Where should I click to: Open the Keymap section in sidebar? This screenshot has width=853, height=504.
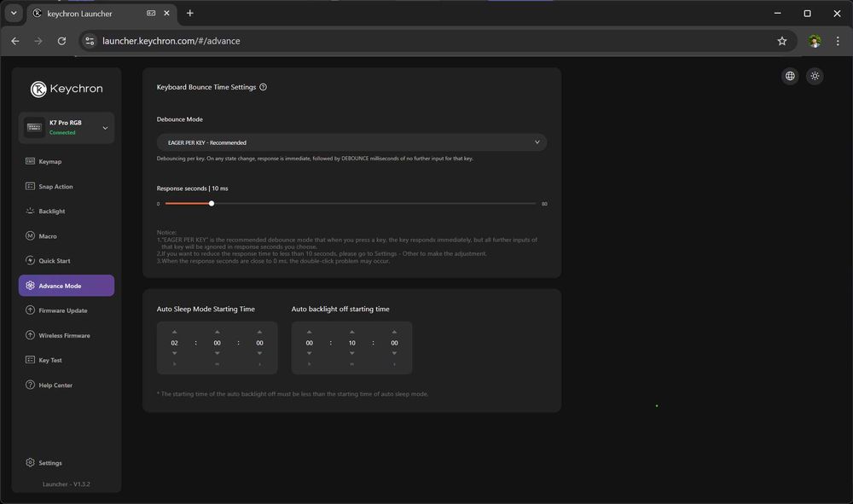click(x=67, y=161)
